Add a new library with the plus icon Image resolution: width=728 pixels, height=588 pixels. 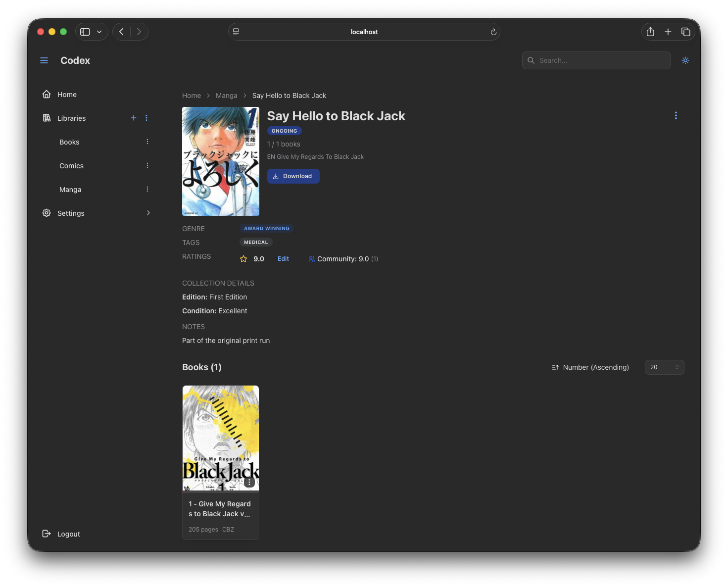(133, 118)
